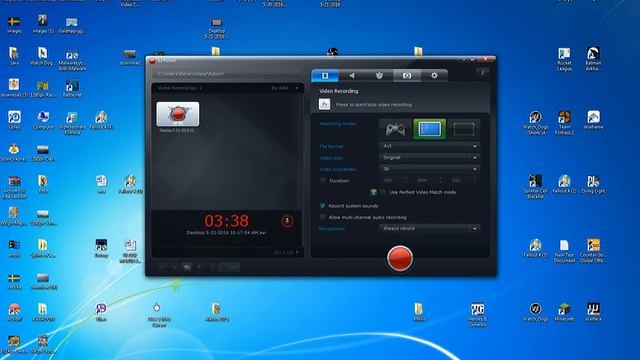Select the New Text Document desktop file
This screenshot has height=360, width=640.
click(564, 251)
